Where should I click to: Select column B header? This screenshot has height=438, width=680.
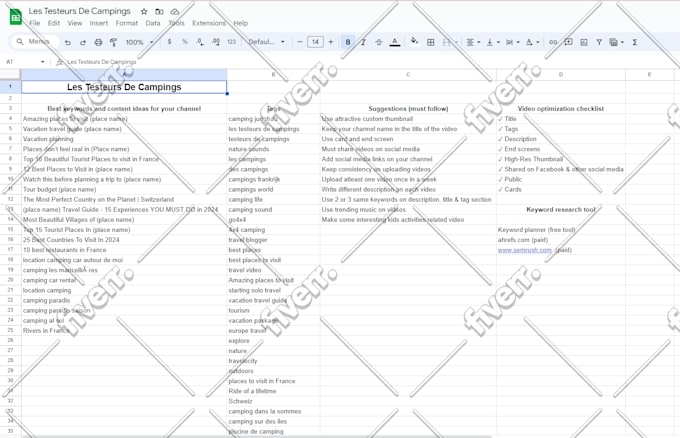(x=273, y=75)
